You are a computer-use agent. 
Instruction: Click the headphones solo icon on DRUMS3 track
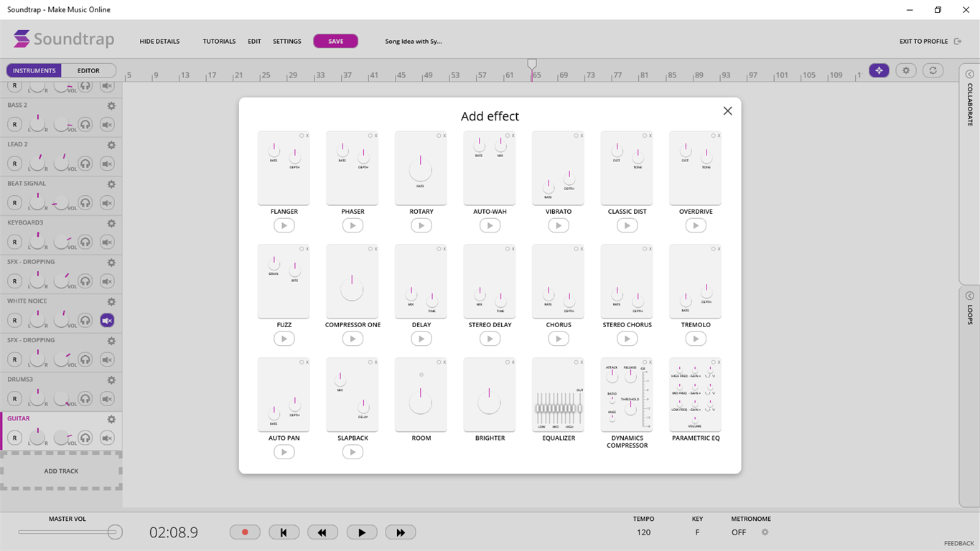click(85, 399)
